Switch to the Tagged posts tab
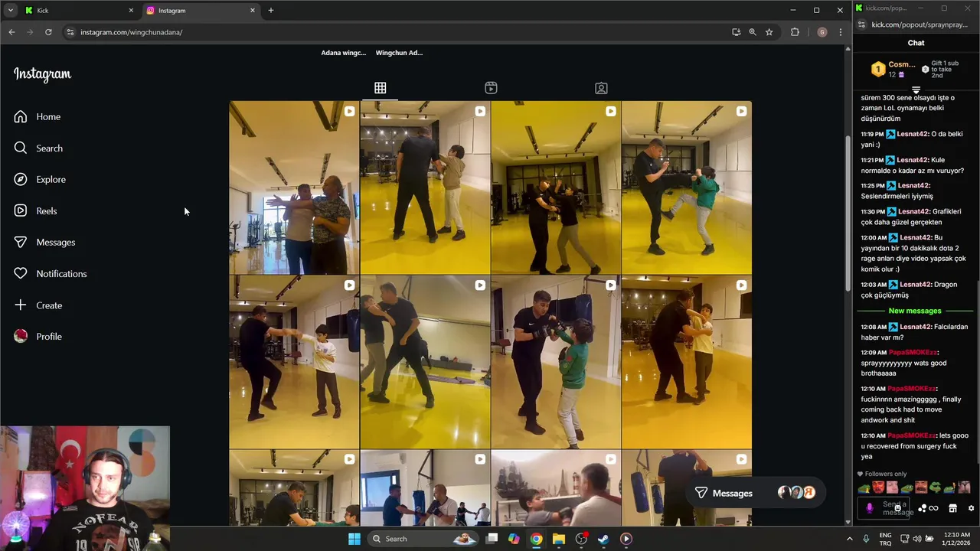 [x=601, y=88]
